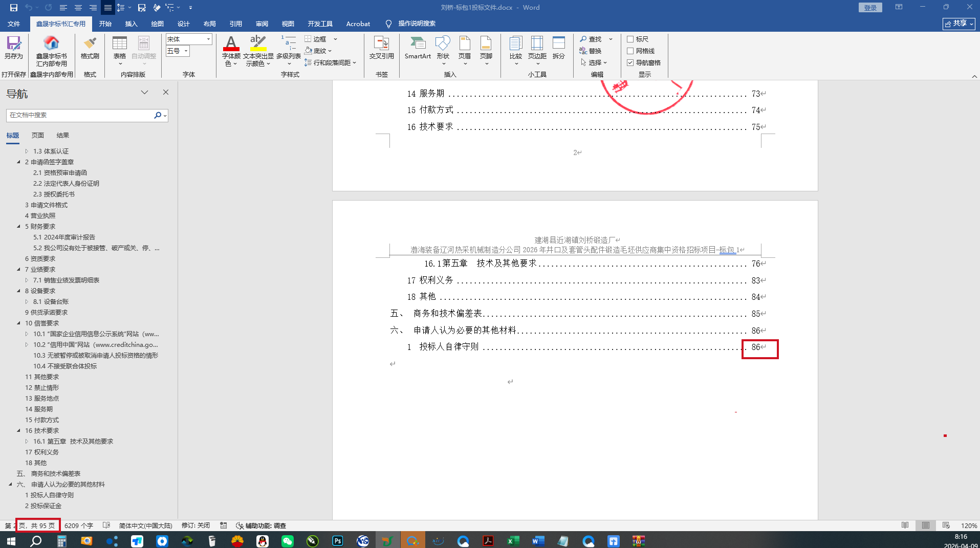Click the 页脚 footer icon
Image resolution: width=980 pixels, height=548 pixels.
point(486,51)
